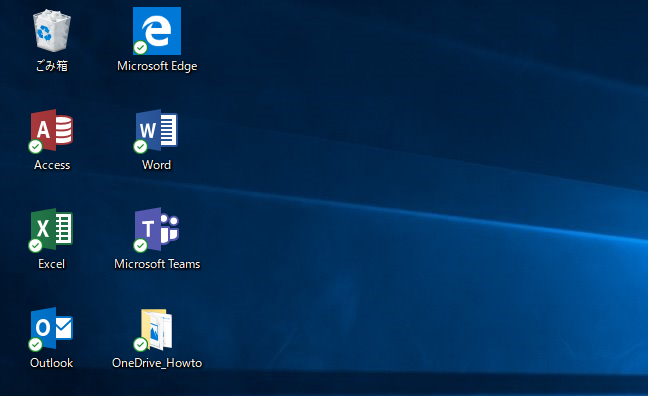This screenshot has width=648, height=396.
Task: Select the Word desktop shortcut icon
Action: click(x=156, y=131)
